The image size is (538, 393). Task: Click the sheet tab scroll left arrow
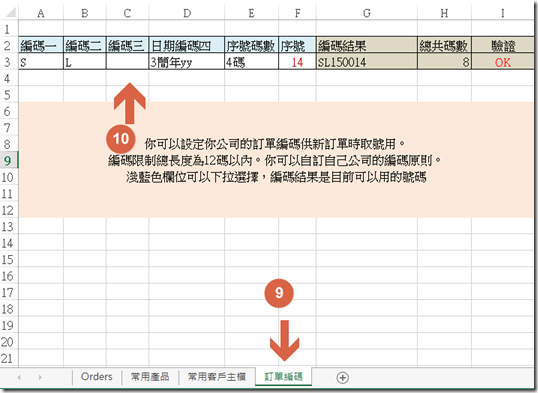click(19, 377)
